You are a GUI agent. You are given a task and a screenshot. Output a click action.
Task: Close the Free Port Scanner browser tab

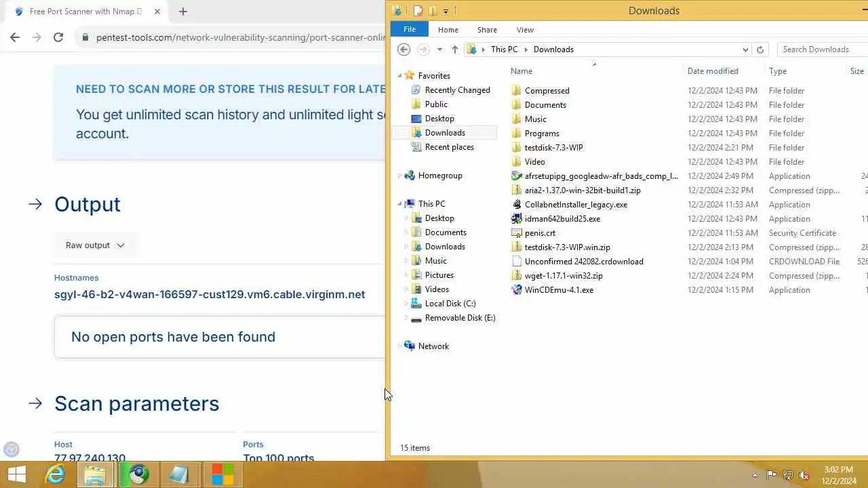click(157, 12)
